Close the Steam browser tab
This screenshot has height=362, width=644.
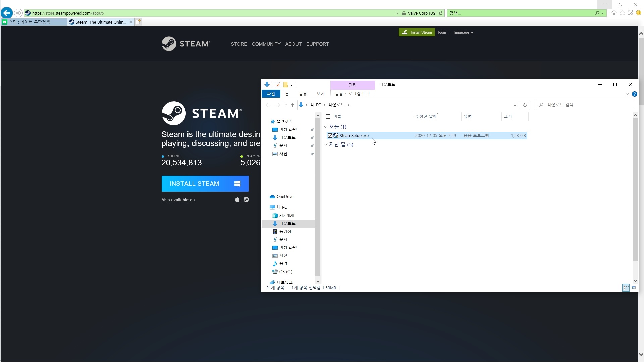click(x=131, y=22)
